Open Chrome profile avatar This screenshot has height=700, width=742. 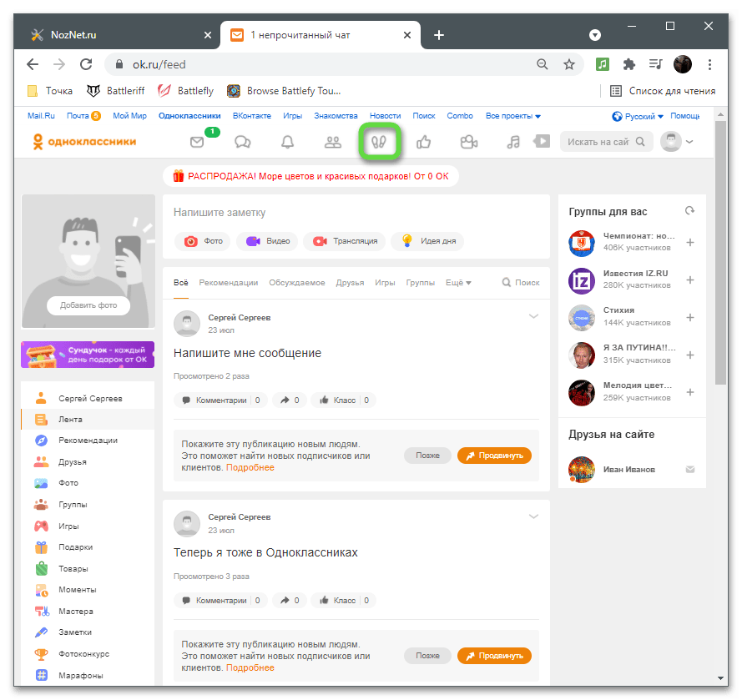point(683,64)
